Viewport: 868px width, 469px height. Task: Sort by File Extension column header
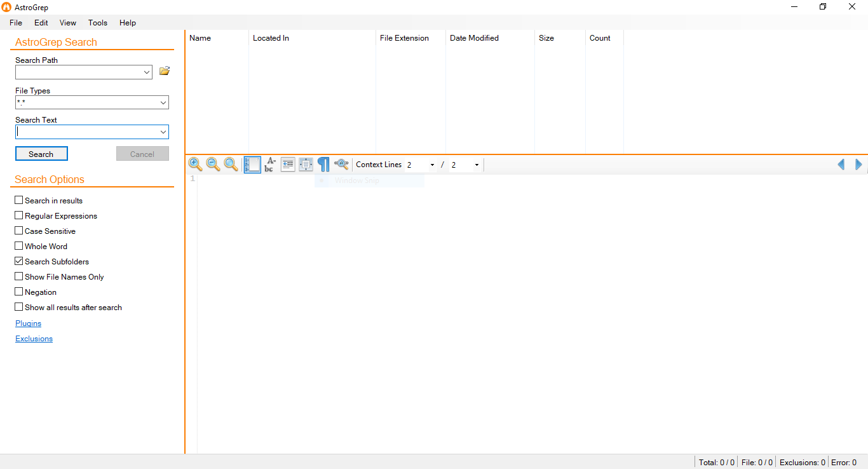point(410,38)
